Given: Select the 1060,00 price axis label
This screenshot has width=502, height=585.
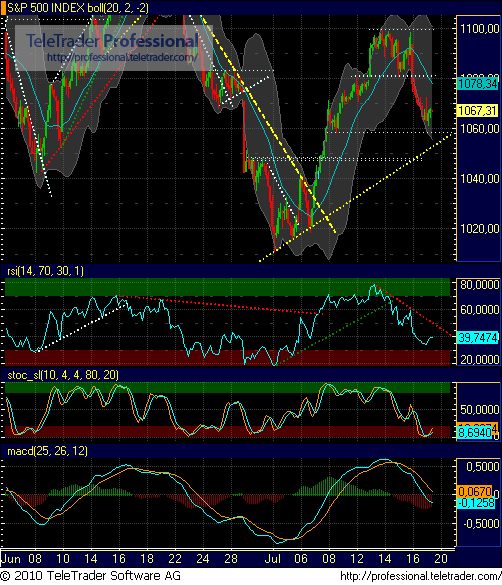Looking at the screenshot, I should tap(480, 129).
